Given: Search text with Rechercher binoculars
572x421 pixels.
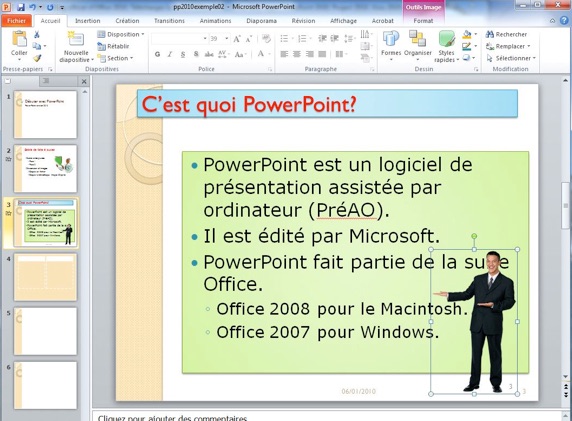Looking at the screenshot, I should (506, 34).
